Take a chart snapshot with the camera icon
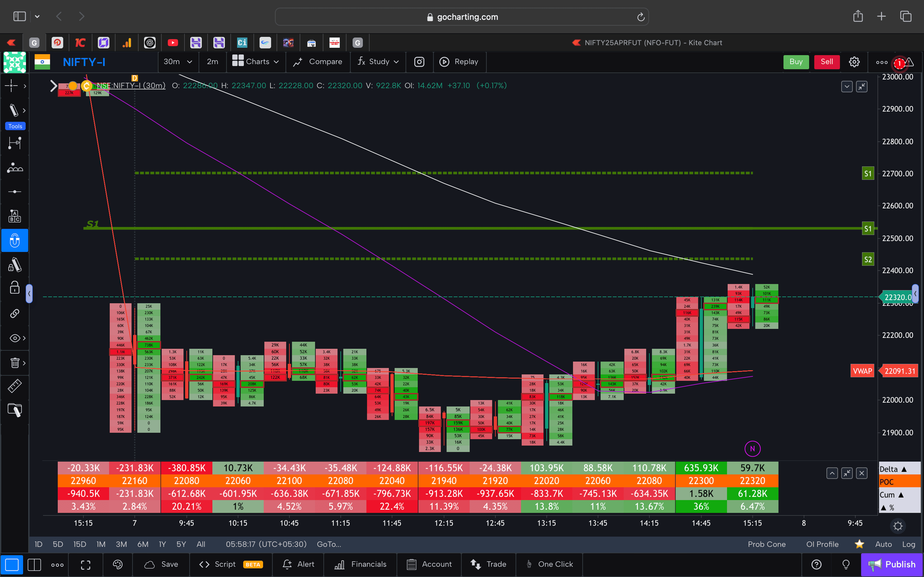The width and height of the screenshot is (924, 577). (419, 62)
